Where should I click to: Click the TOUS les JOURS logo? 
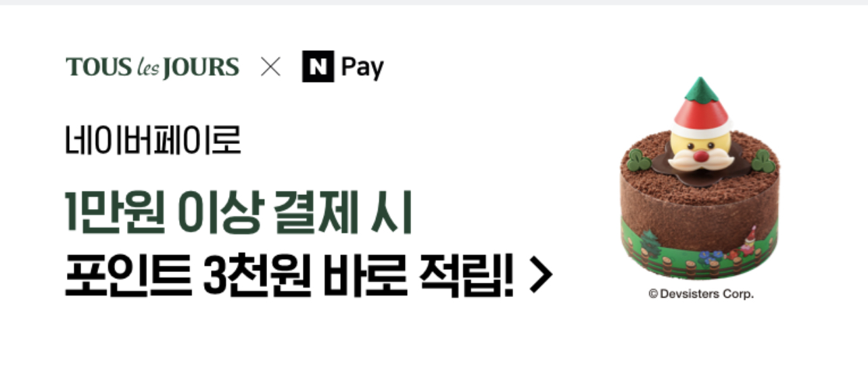click(152, 67)
